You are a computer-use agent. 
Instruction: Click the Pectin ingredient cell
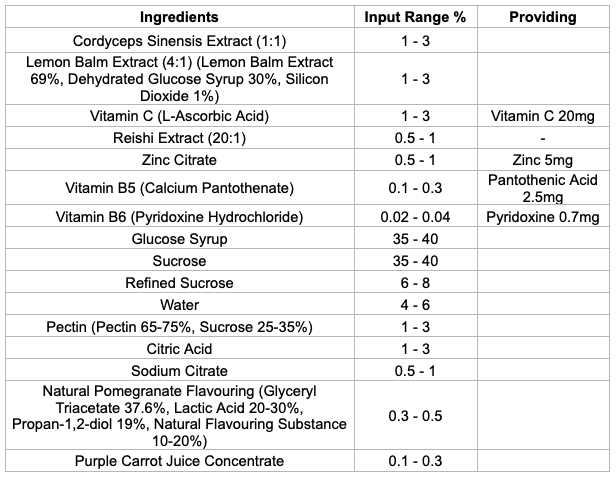point(179,327)
